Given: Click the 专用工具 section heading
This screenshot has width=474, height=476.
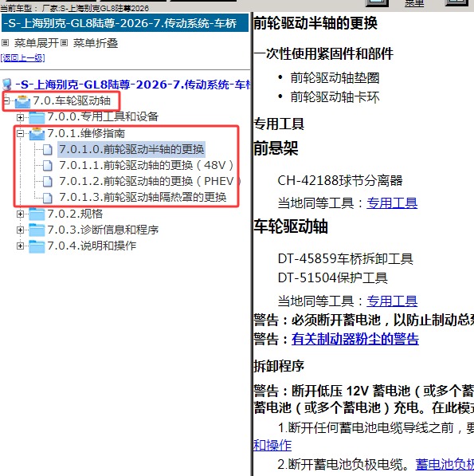Looking at the screenshot, I should 279,124.
